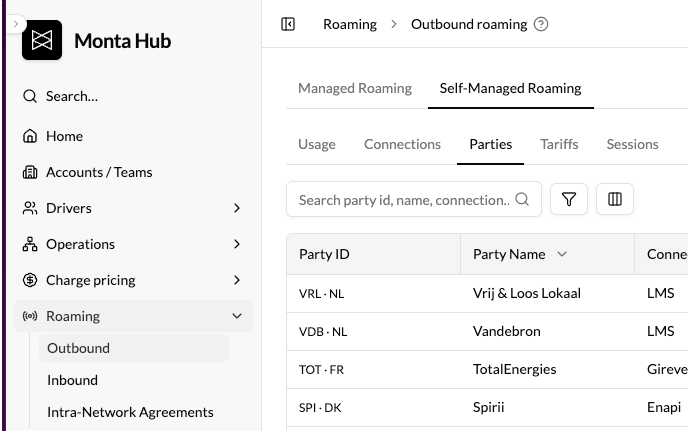The image size is (688, 431).
Task: Click LMS connection in Vrij & Loos row
Action: pyautogui.click(x=660, y=293)
